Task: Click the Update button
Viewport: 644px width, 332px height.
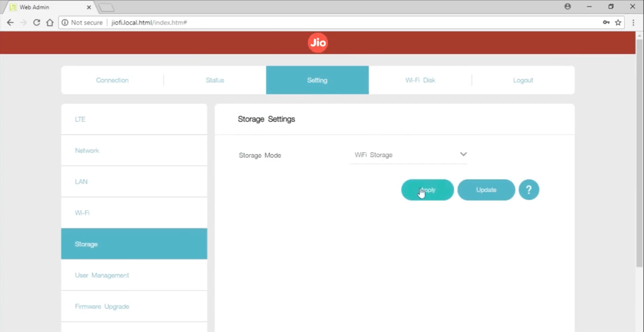Action: tap(486, 190)
